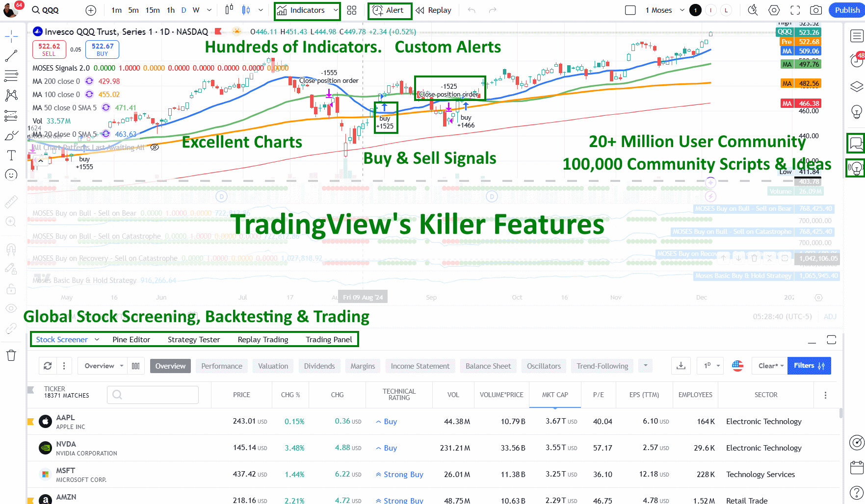Toggle the select layout square checkbox

pyautogui.click(x=630, y=10)
